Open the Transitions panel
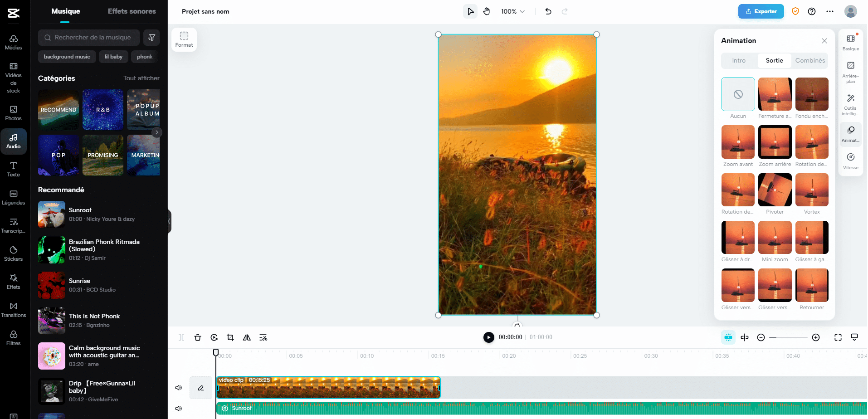The height and width of the screenshot is (419, 868). [14, 309]
